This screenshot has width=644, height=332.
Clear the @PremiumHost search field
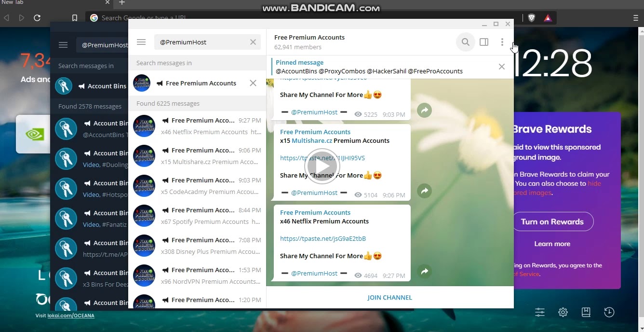tap(253, 42)
